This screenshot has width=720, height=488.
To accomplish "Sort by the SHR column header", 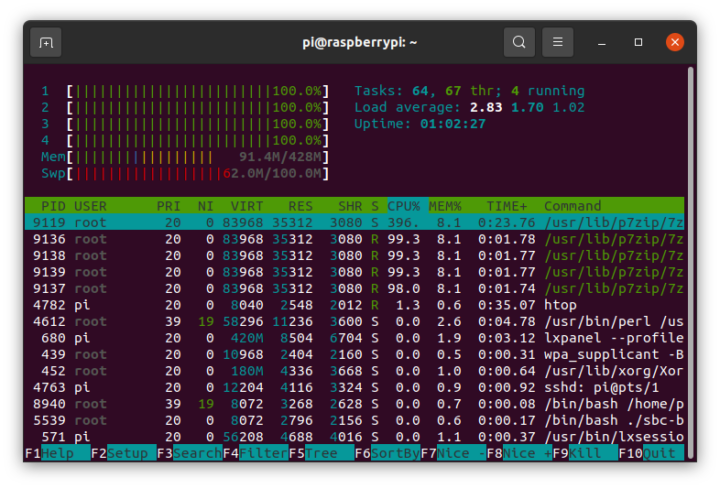I will click(x=350, y=206).
